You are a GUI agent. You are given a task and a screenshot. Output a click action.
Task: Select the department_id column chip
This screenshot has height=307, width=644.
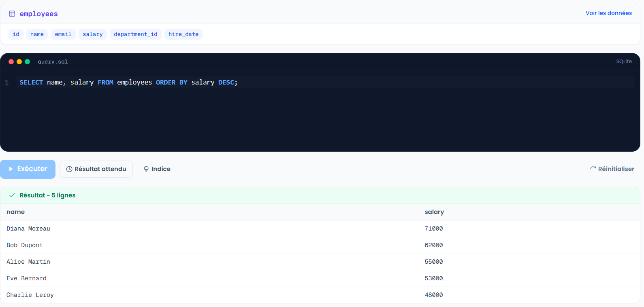136,34
